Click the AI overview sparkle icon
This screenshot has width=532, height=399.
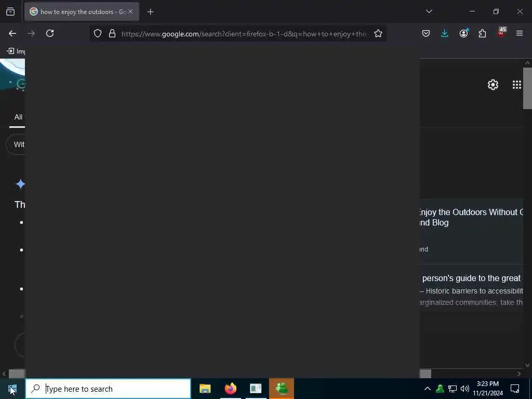[20, 184]
